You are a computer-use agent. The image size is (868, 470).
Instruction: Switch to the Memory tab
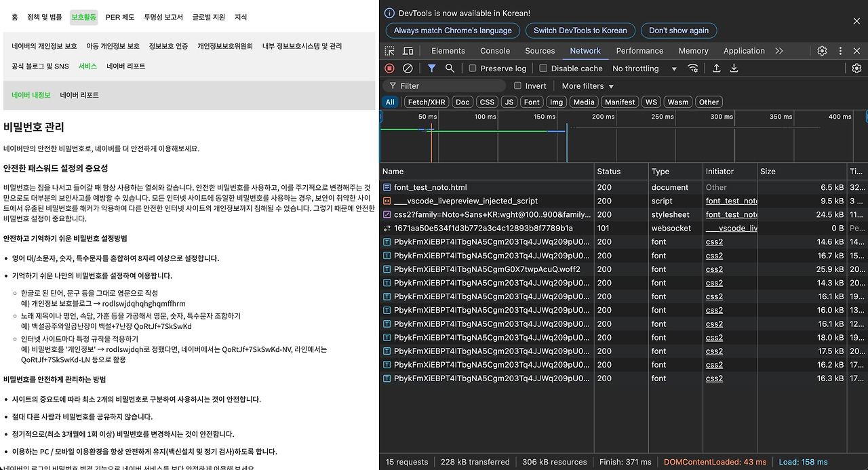click(x=693, y=51)
